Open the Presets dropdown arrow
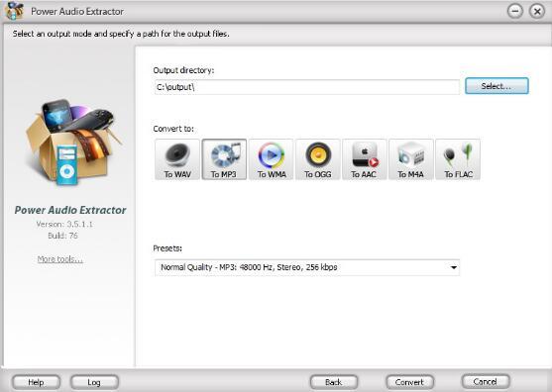552x392 pixels. point(454,267)
